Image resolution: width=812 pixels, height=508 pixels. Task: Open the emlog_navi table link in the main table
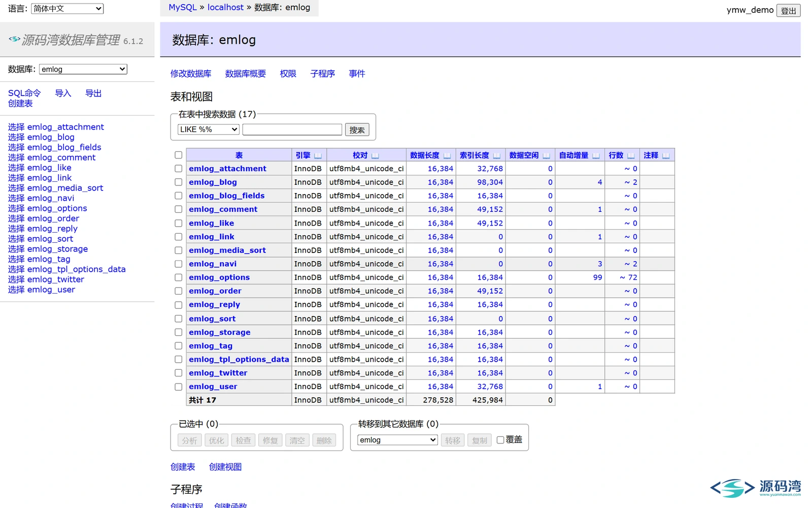pos(213,264)
